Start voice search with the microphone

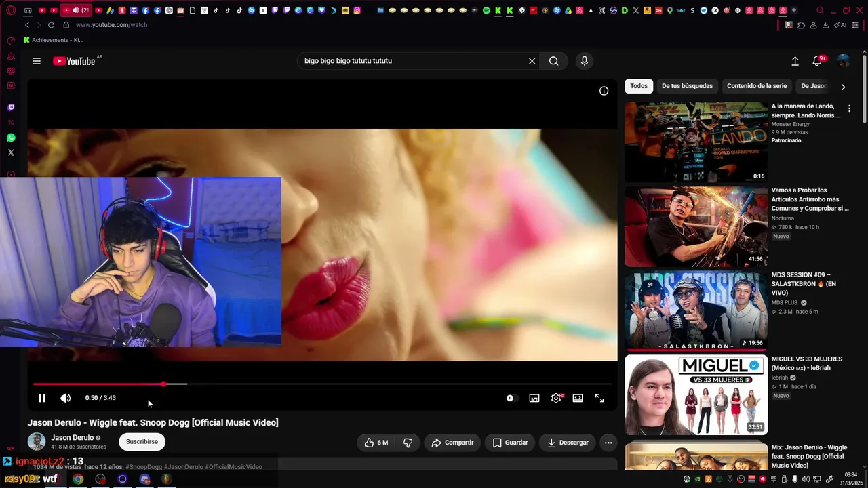coord(585,61)
